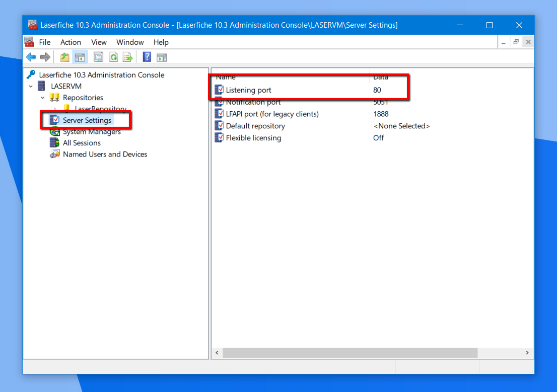Select the Server Settings tree item

pos(87,120)
